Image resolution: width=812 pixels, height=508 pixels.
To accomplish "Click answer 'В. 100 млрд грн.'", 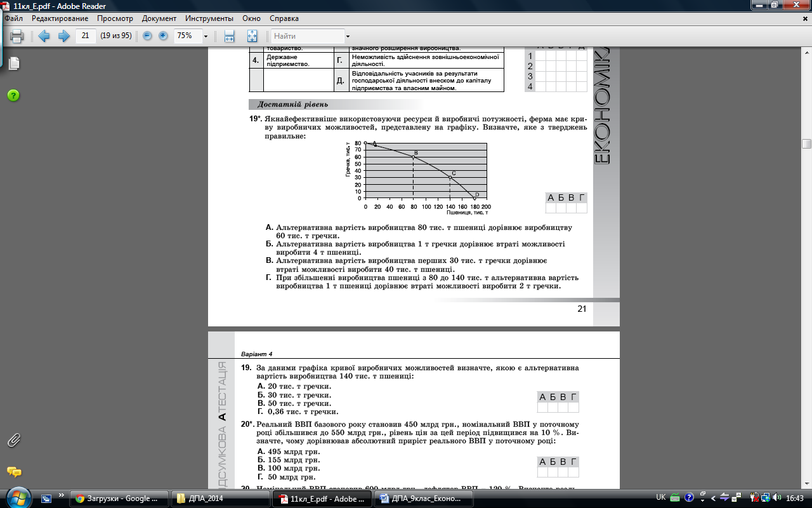I will coord(289,468).
